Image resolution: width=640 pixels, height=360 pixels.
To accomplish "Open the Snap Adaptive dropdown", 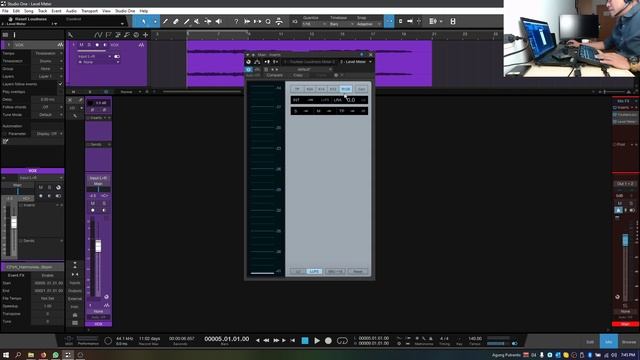I will [x=369, y=24].
